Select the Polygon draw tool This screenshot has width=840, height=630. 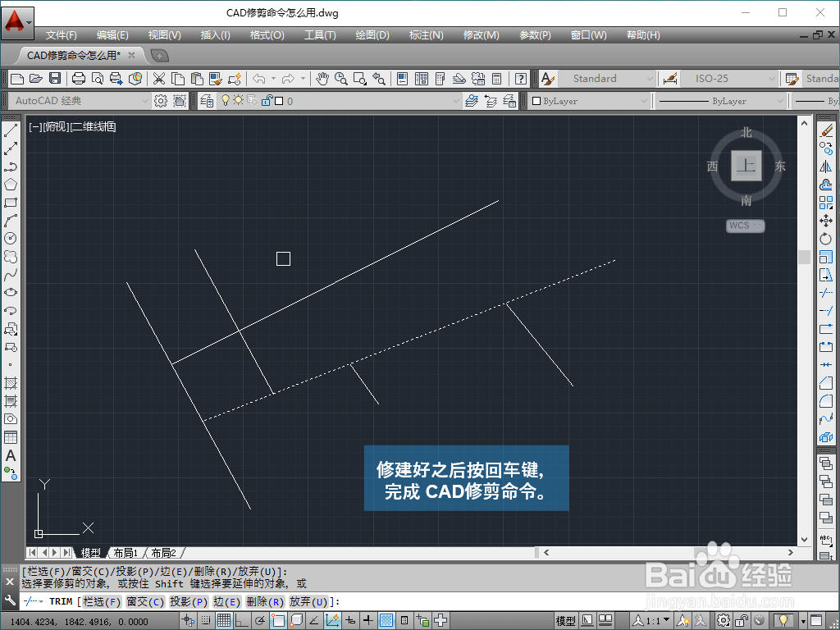11,185
